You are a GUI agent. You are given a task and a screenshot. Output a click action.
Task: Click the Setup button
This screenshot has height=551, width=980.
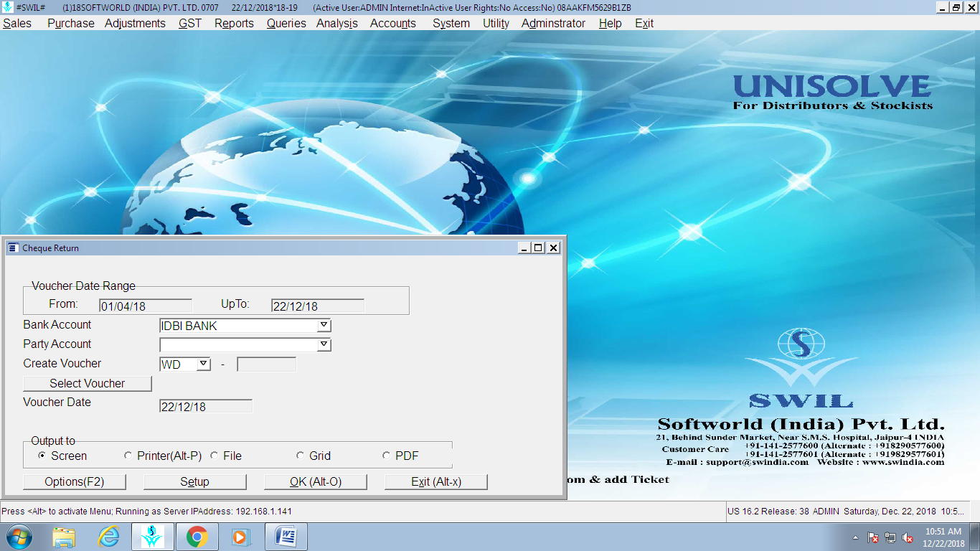point(195,481)
